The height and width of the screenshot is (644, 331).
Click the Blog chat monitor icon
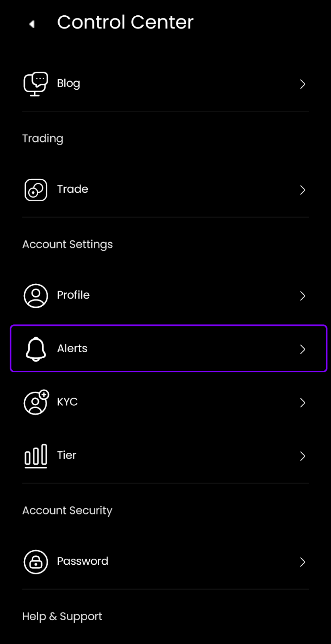(36, 84)
